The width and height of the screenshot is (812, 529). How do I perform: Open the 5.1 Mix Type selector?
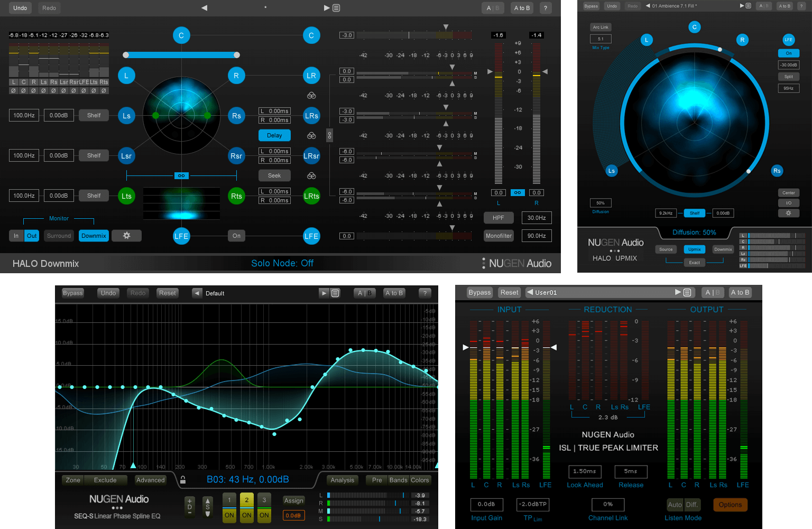coord(601,39)
